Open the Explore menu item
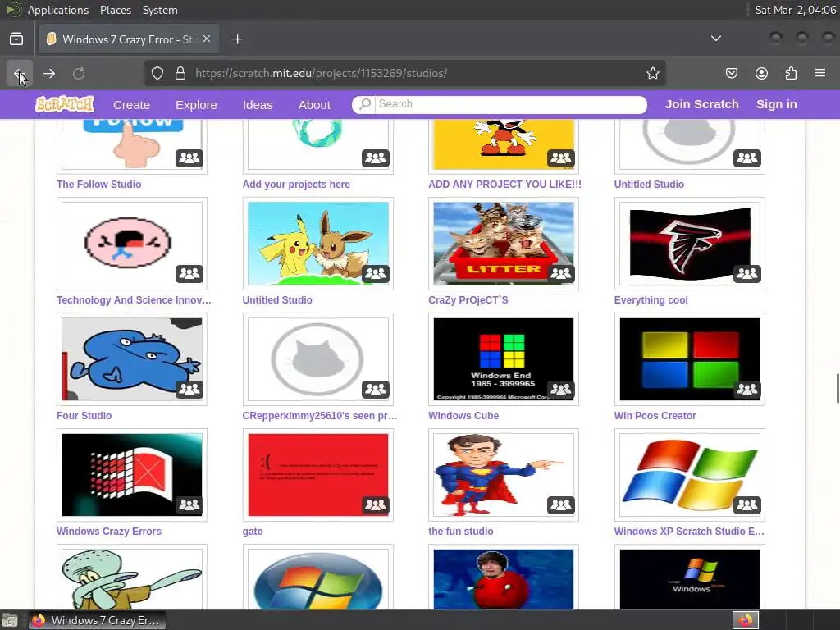 tap(196, 105)
